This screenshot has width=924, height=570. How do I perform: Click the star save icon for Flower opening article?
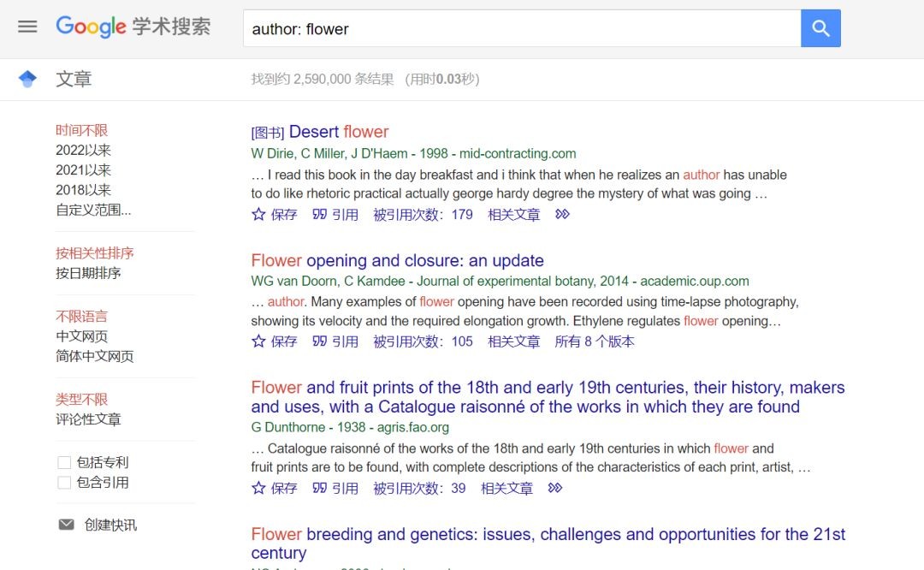point(258,341)
